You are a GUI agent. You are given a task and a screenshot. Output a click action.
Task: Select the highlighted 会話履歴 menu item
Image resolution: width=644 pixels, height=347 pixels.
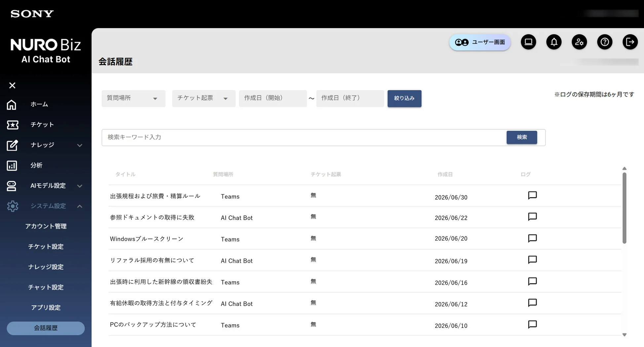point(46,328)
